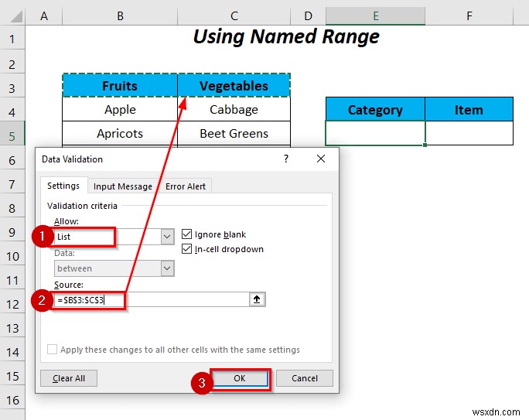Select column F header

tap(469, 16)
